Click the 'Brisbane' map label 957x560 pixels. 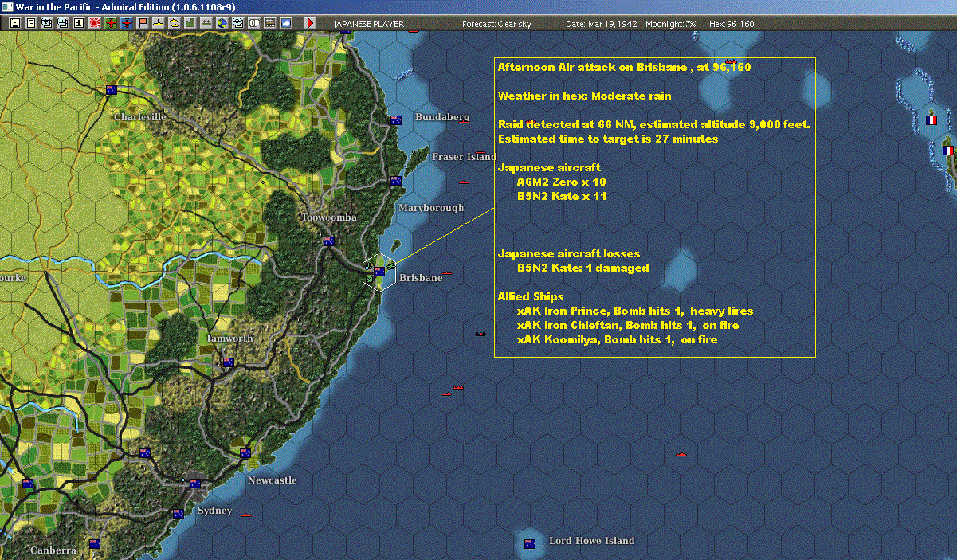420,278
